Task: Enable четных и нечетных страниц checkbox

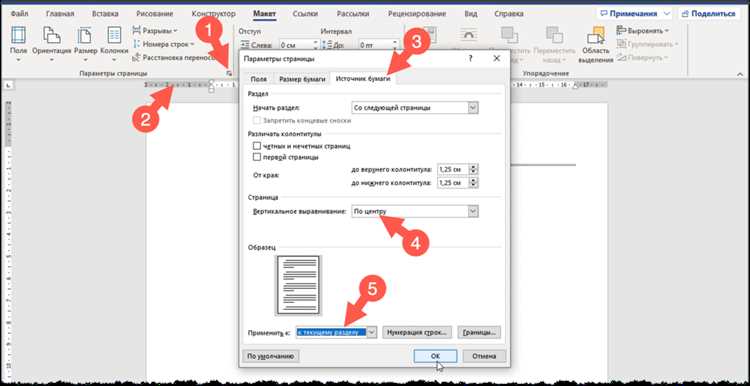Action: point(257,146)
